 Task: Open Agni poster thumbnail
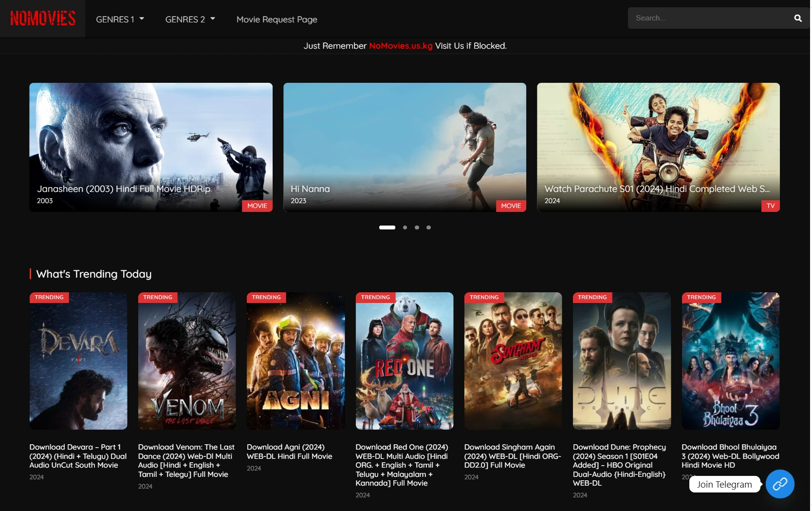(296, 361)
